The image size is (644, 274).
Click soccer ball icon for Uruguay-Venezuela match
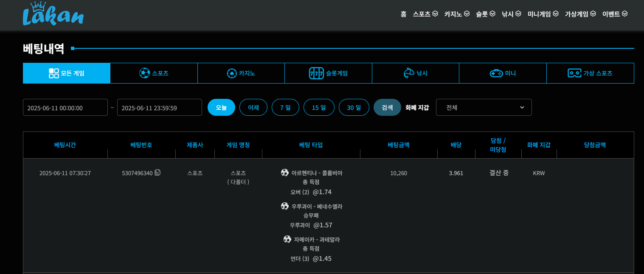(285, 206)
